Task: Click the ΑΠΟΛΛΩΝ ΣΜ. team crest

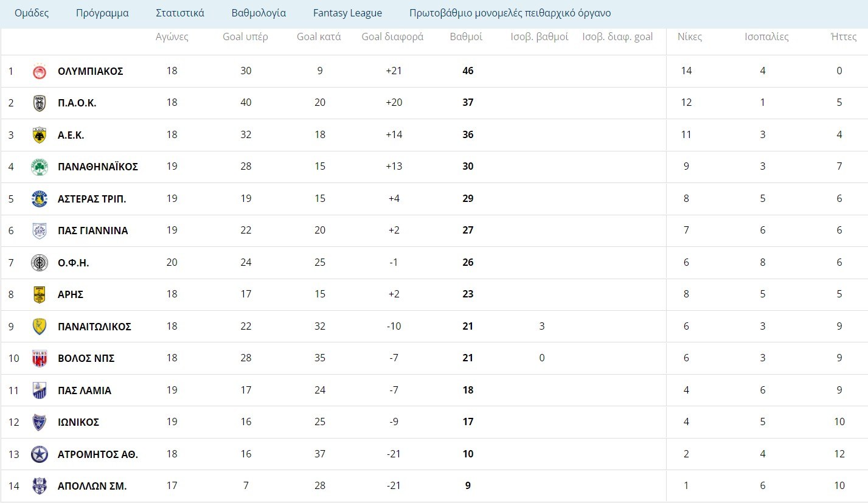Action: click(40, 485)
